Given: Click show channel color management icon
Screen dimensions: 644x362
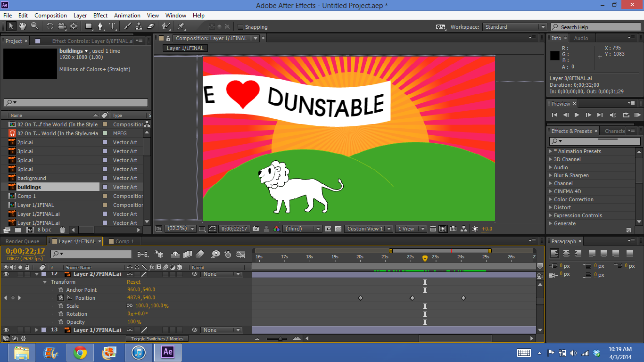Looking at the screenshot, I should tap(277, 229).
